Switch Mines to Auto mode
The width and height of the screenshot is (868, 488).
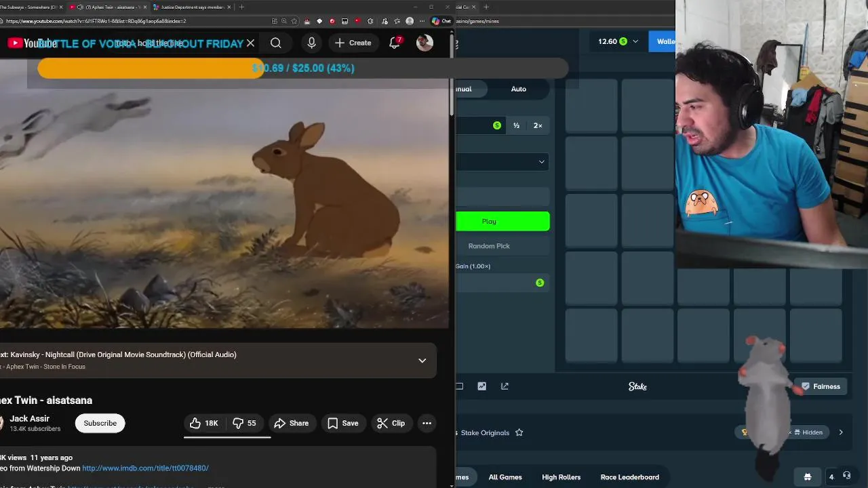tap(519, 89)
